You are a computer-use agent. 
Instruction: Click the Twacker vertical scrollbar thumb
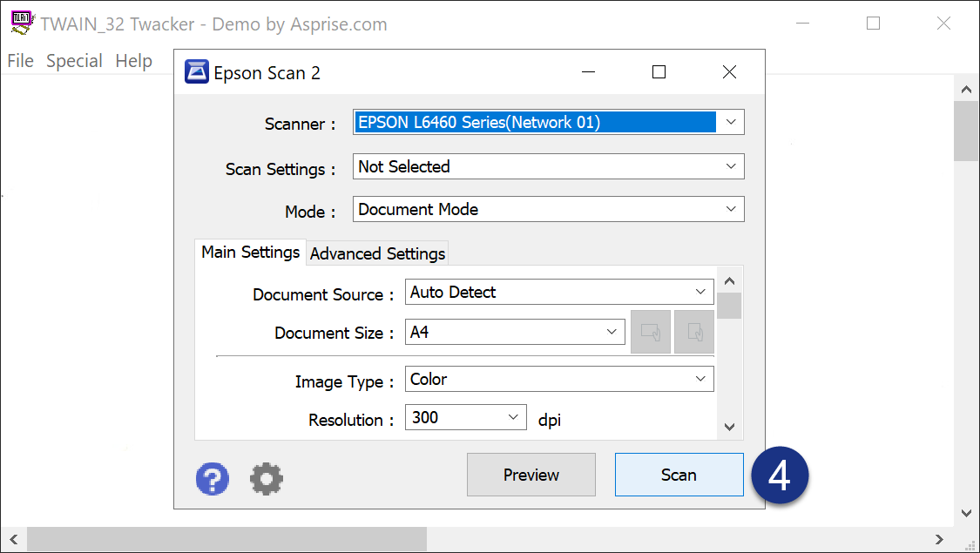pos(966,132)
